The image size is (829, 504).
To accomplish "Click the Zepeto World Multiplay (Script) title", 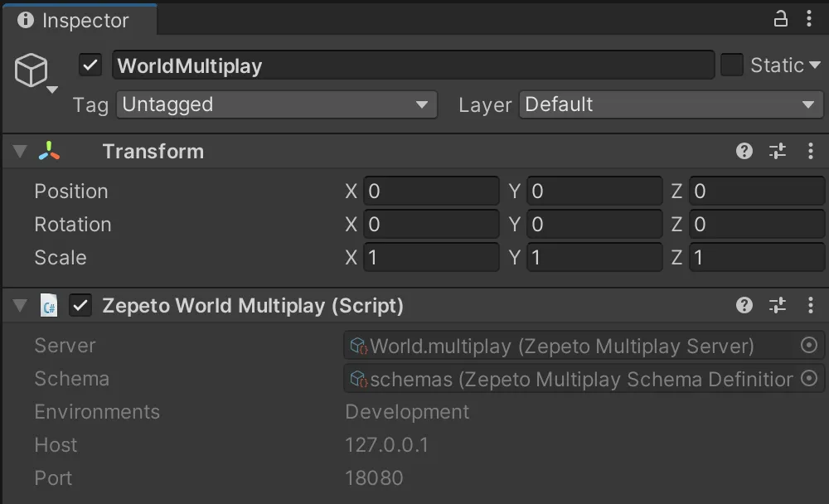I will pos(253,305).
